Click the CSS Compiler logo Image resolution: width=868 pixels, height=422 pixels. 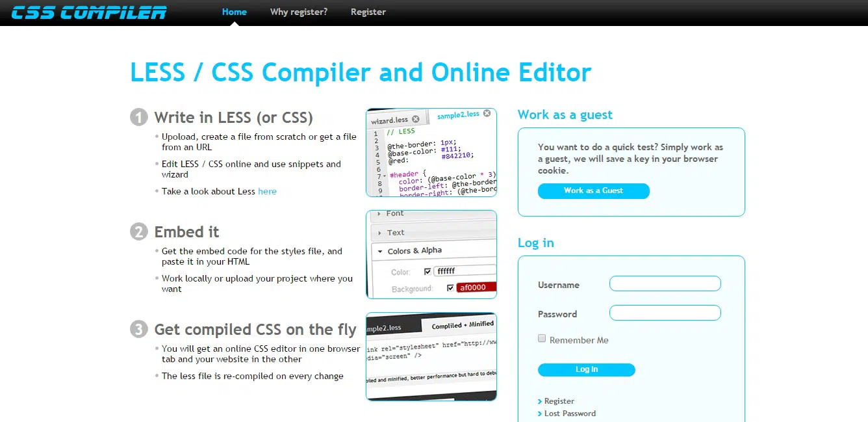(x=89, y=12)
